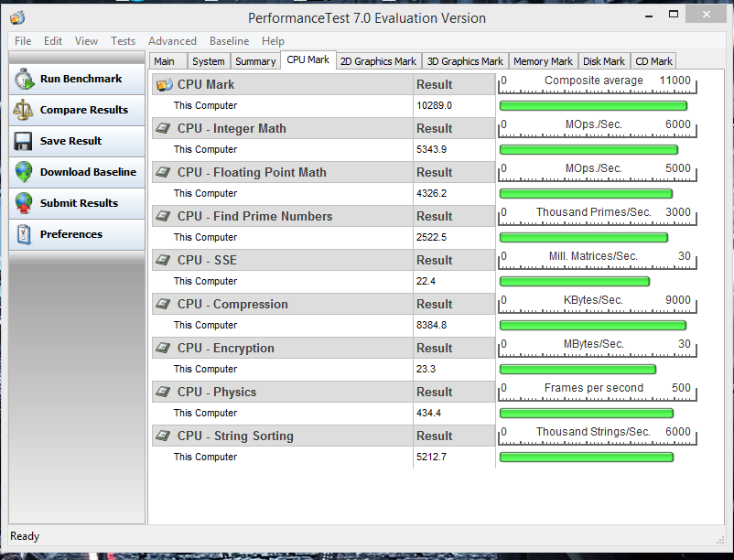The image size is (734, 560).
Task: Open the Advanced menu
Action: tap(172, 41)
